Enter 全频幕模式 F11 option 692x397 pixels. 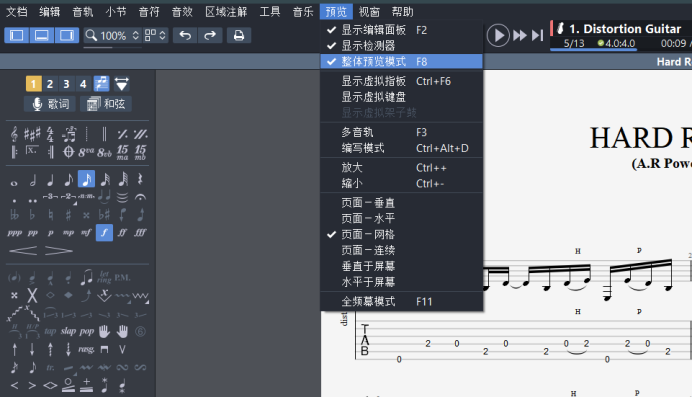pos(402,302)
